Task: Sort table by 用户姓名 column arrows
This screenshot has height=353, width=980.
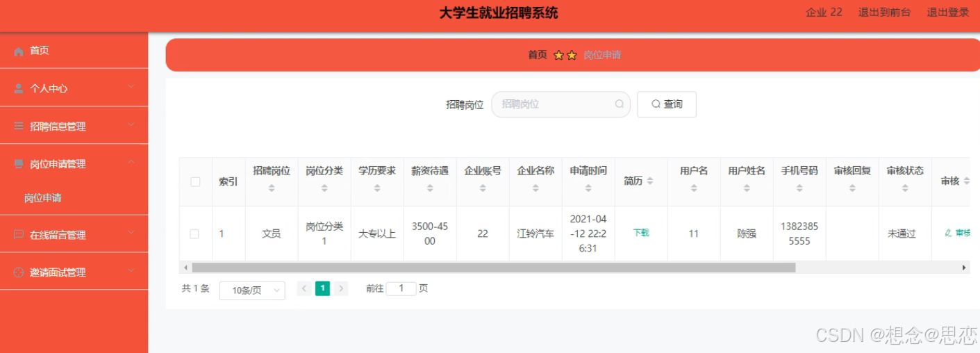Action: 747,188
